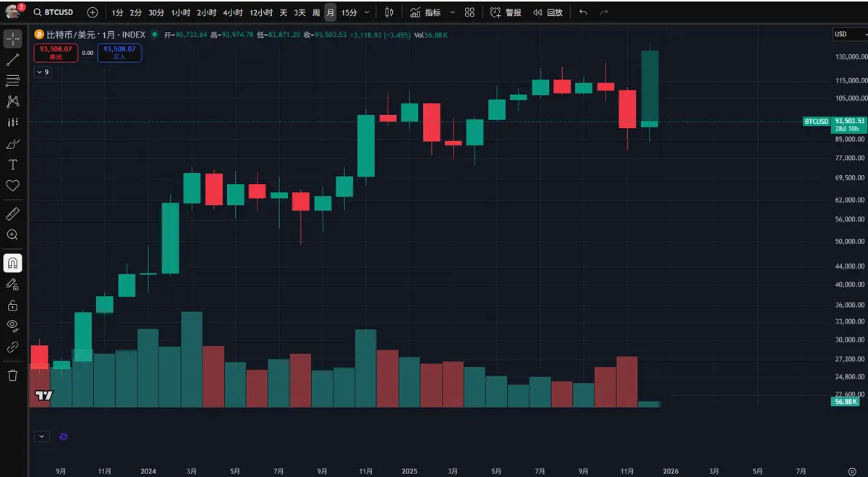Image resolution: width=868 pixels, height=477 pixels.
Task: Start 回放 bar replay
Action: pyautogui.click(x=548, y=12)
